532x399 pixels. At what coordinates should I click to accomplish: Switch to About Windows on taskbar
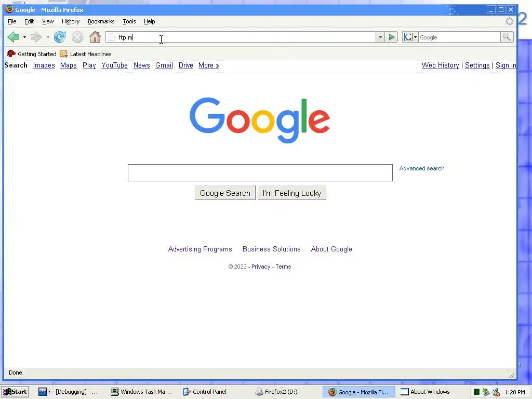[x=425, y=392]
